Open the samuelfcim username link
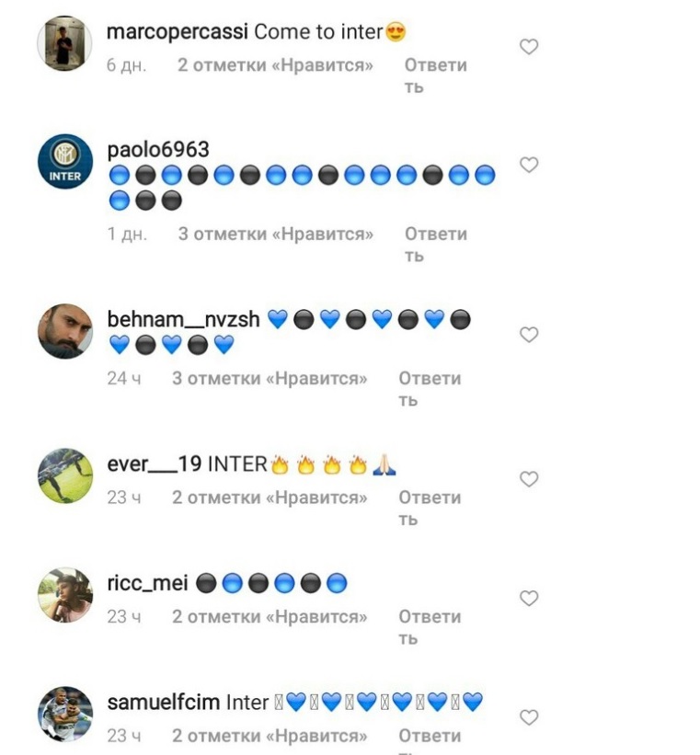 [x=164, y=702]
